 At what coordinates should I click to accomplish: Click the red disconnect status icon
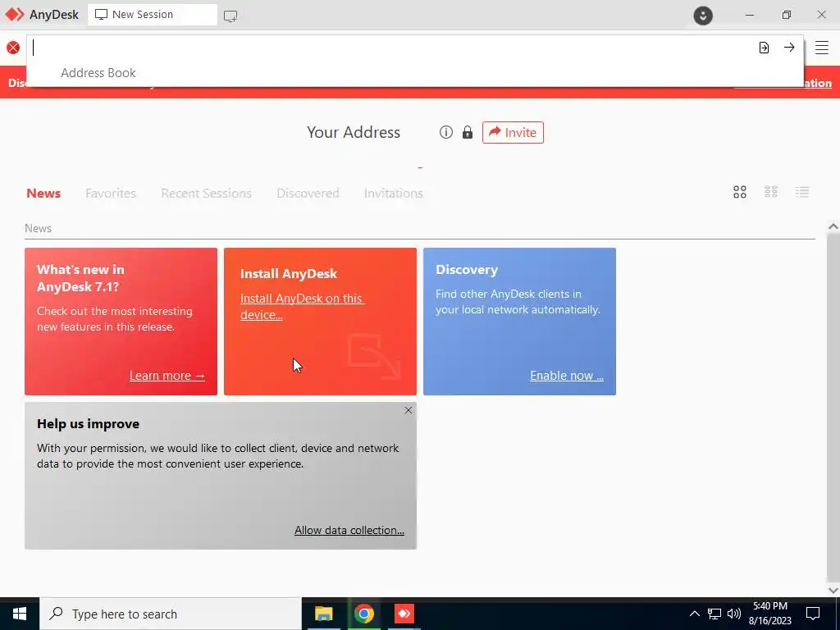pos(13,48)
